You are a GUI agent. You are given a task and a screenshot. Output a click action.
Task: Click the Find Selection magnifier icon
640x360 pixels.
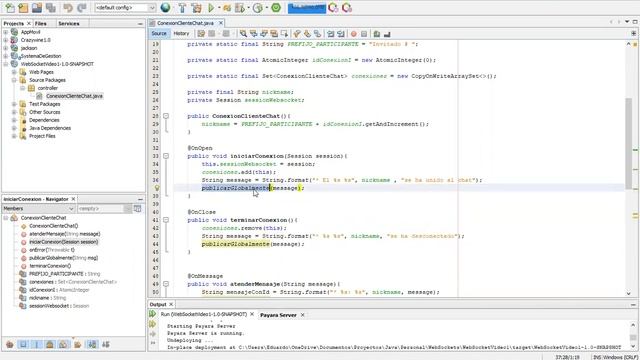click(243, 34)
